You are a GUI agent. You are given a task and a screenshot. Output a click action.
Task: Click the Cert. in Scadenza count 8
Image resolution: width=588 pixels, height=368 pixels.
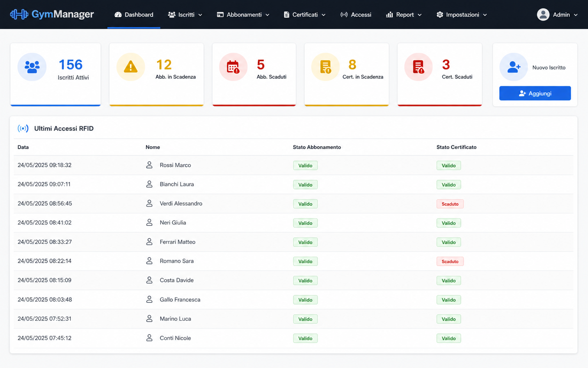pos(352,64)
